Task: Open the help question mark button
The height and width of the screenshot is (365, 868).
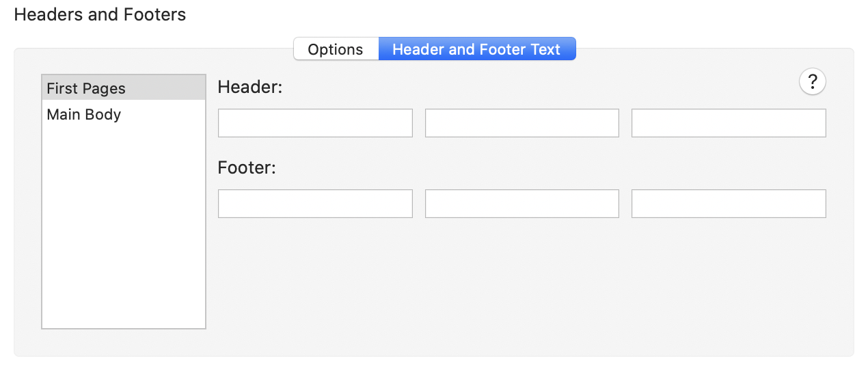Action: [x=812, y=82]
